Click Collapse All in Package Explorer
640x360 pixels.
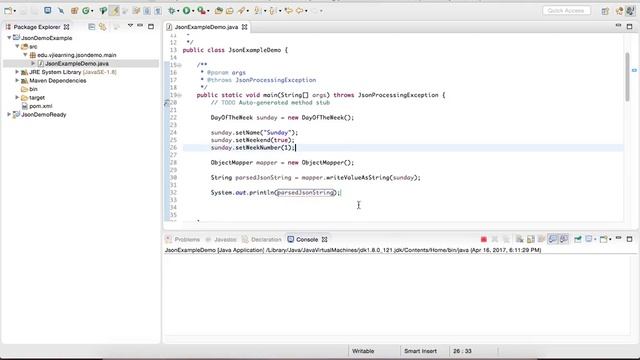pyautogui.click(x=91, y=27)
